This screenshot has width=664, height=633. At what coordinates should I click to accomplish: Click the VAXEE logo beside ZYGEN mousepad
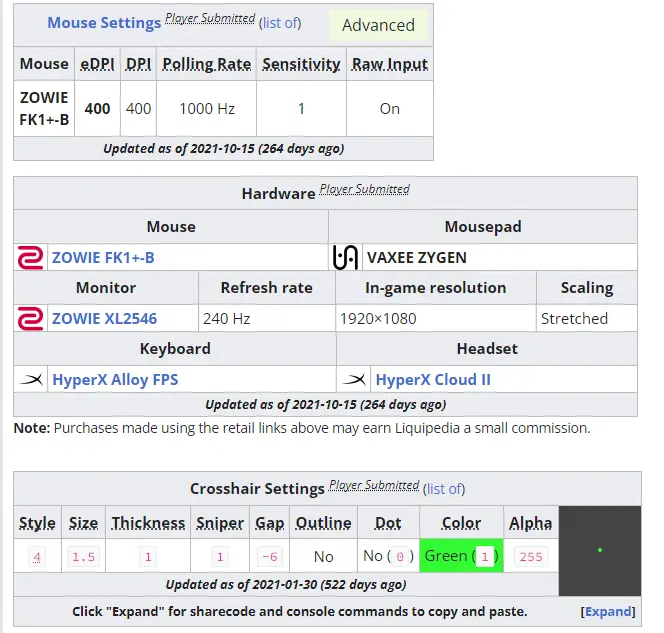[x=345, y=257]
